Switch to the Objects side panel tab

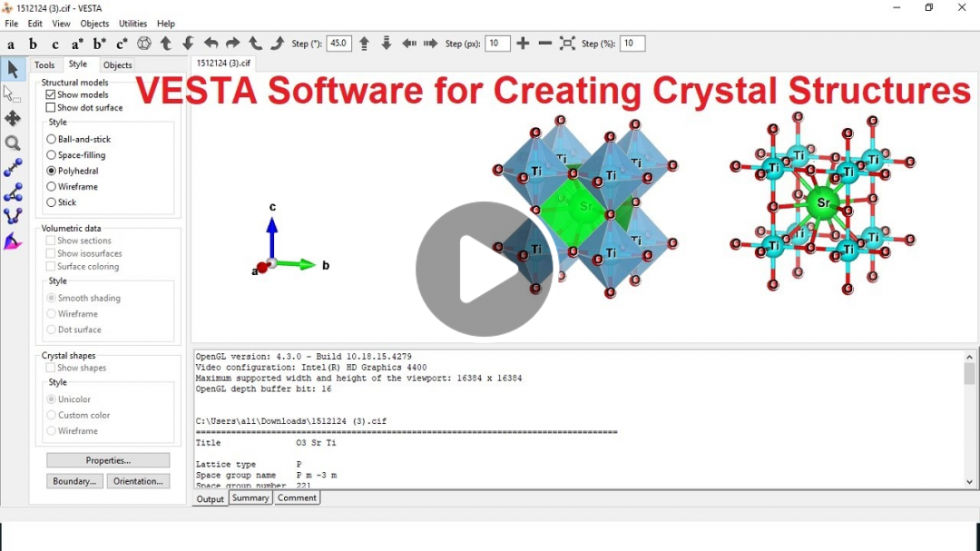click(117, 65)
